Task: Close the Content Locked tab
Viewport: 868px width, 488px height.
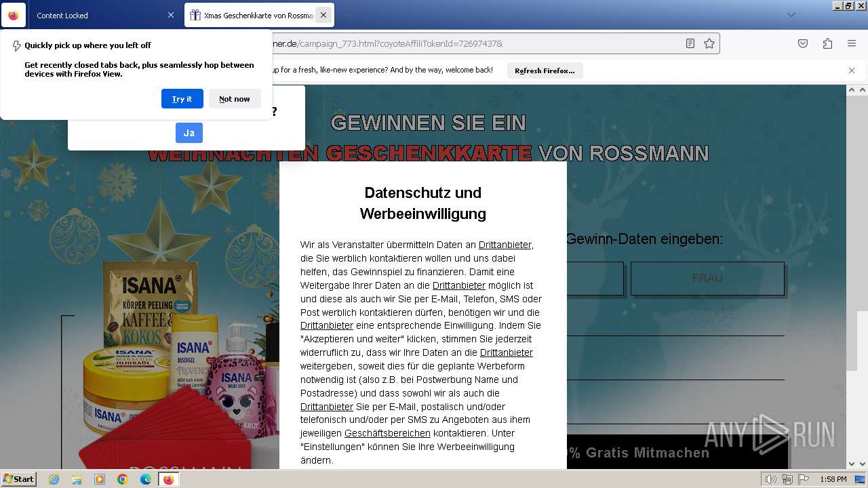Action: pyautogui.click(x=171, y=15)
